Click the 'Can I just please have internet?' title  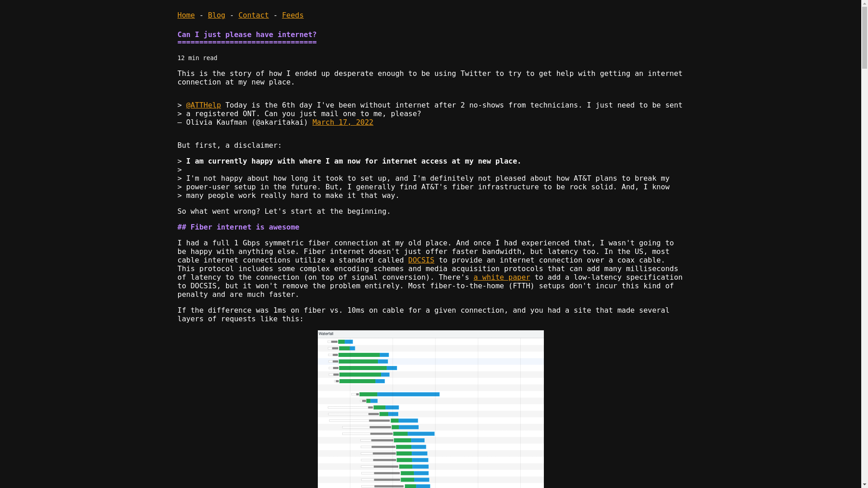pyautogui.click(x=247, y=34)
